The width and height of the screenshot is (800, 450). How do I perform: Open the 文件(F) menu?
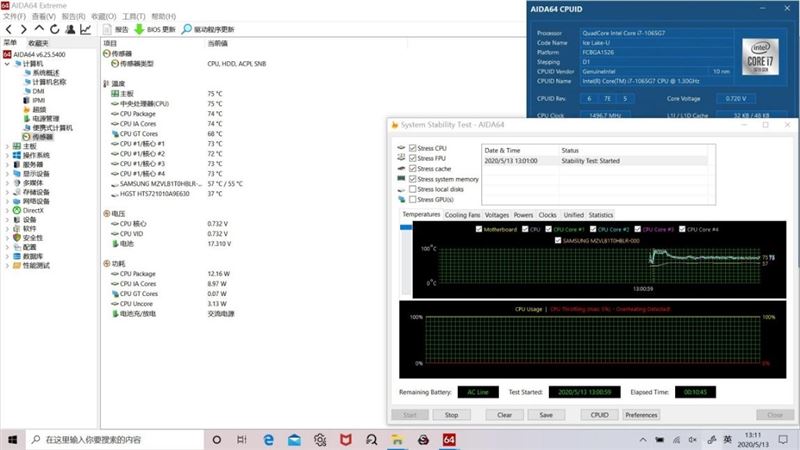[15, 16]
